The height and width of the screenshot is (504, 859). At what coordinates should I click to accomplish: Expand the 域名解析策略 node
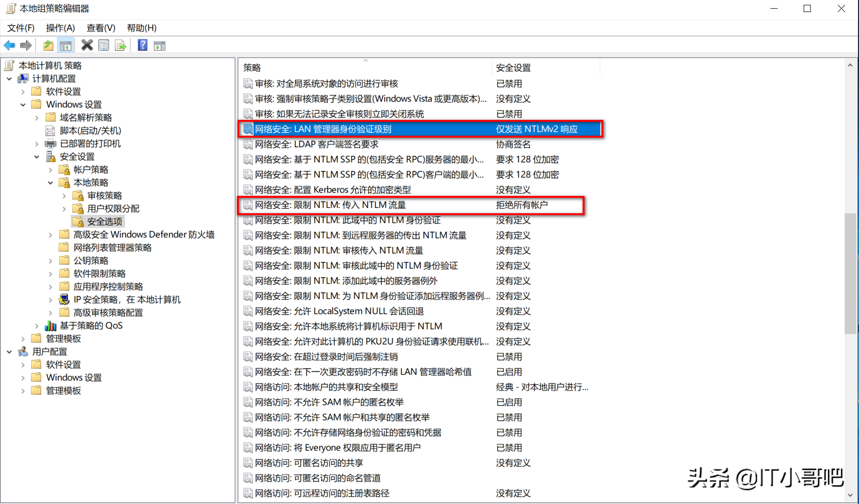(x=37, y=117)
